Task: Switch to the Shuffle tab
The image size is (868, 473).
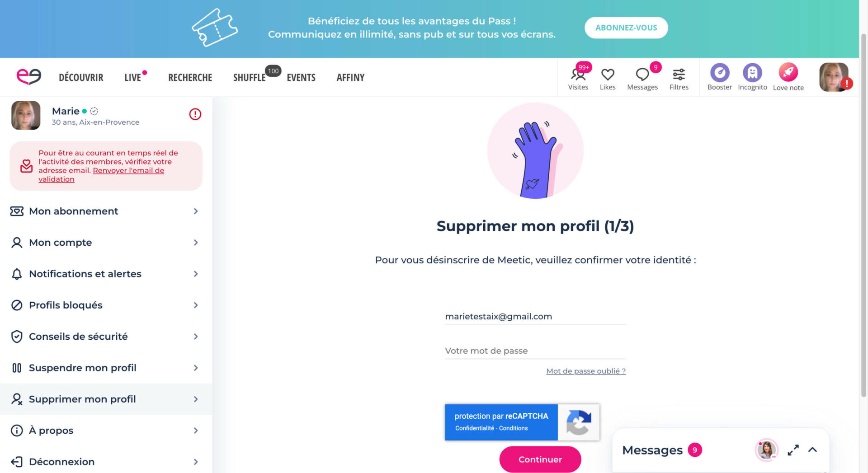Action: [x=249, y=78]
